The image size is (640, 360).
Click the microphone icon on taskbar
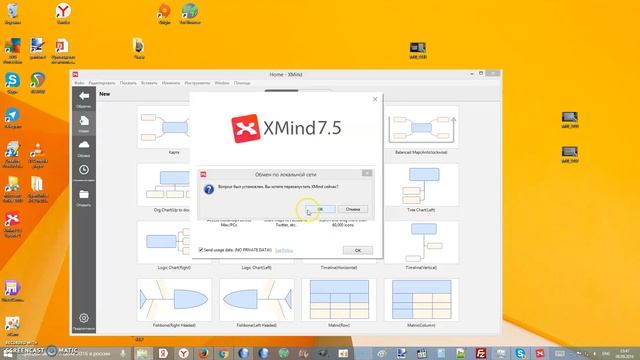(123, 353)
